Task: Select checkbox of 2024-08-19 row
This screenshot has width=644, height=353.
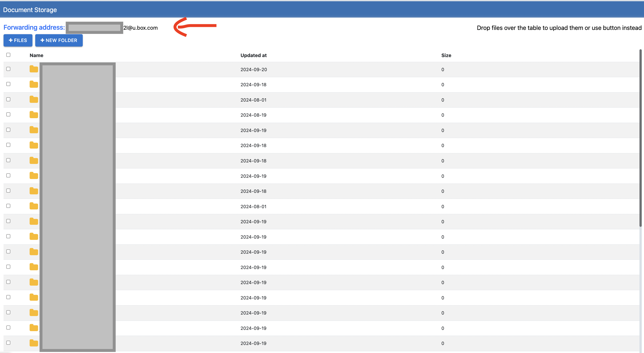Action: 8,114
